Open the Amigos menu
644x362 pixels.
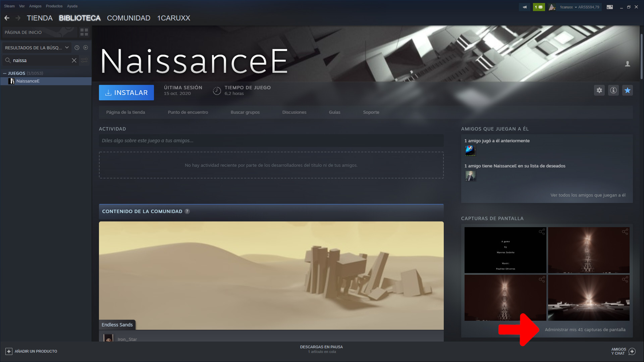point(35,6)
